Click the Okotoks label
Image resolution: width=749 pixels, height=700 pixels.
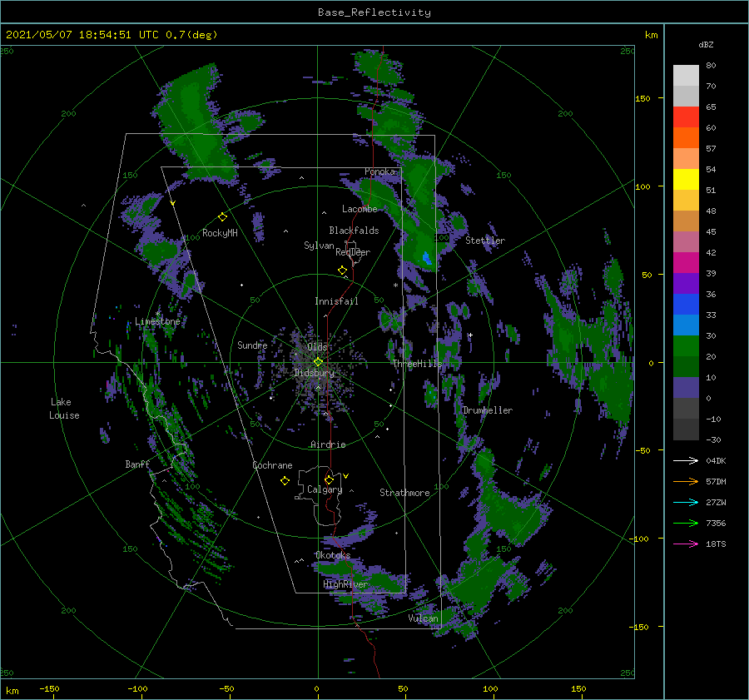[333, 555]
